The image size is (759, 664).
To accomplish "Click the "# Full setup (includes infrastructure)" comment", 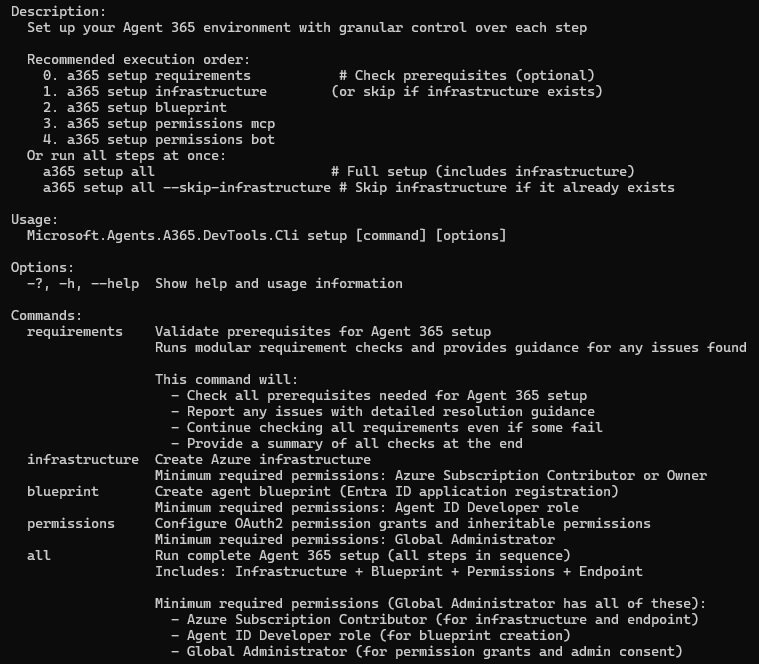I will click(x=482, y=171).
